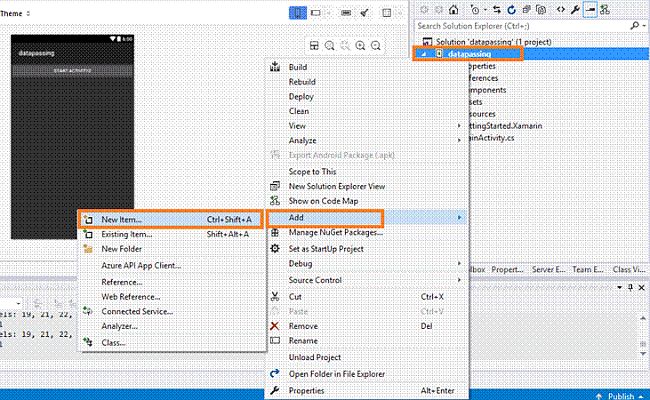This screenshot has height=400, width=650.
Task: Switch to the Server Explorer tab
Action: 548,269
